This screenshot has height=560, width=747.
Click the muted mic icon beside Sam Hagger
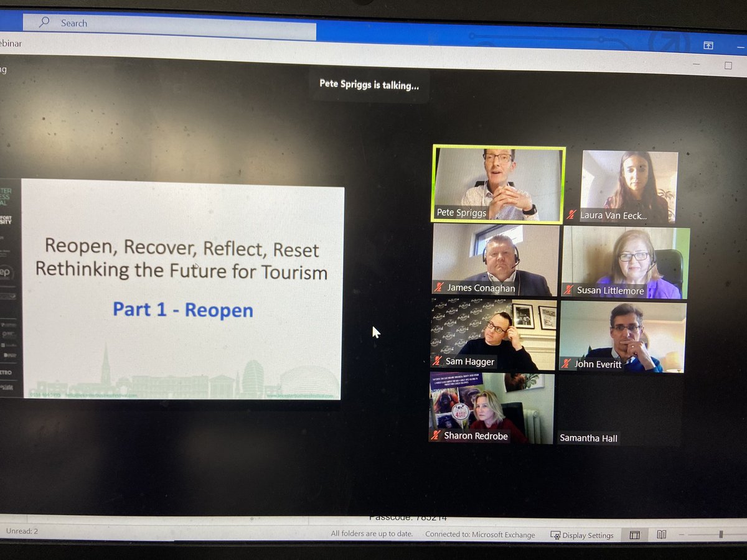pyautogui.click(x=437, y=361)
